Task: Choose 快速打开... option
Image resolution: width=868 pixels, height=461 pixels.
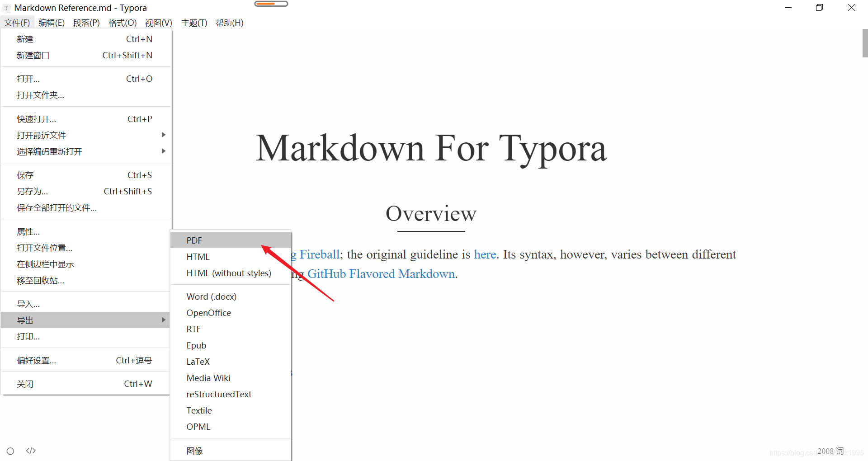Action: click(x=86, y=119)
